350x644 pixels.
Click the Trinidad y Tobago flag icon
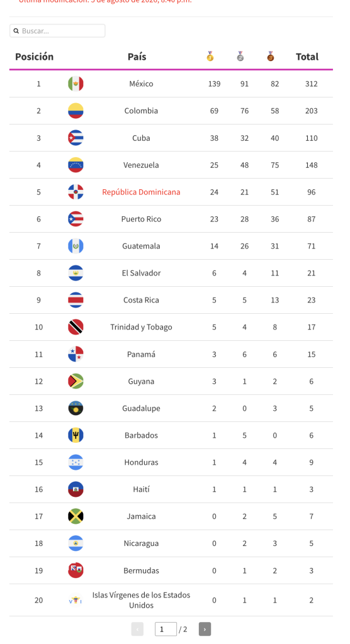76,327
